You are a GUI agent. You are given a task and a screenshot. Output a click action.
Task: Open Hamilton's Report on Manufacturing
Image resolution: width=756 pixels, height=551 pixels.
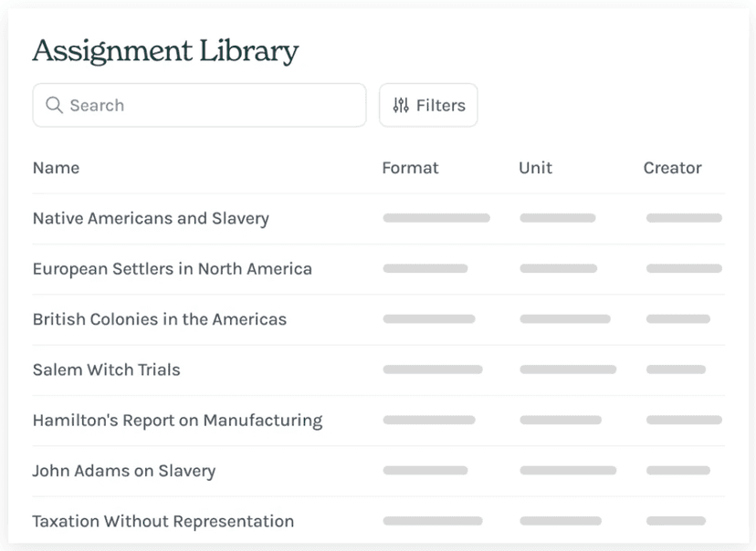[x=177, y=421]
